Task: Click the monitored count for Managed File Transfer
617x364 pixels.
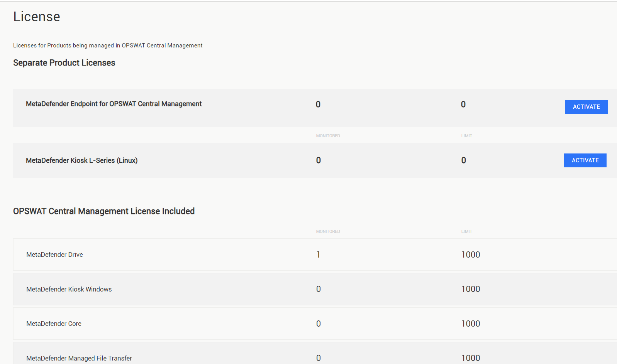Action: [x=319, y=358]
